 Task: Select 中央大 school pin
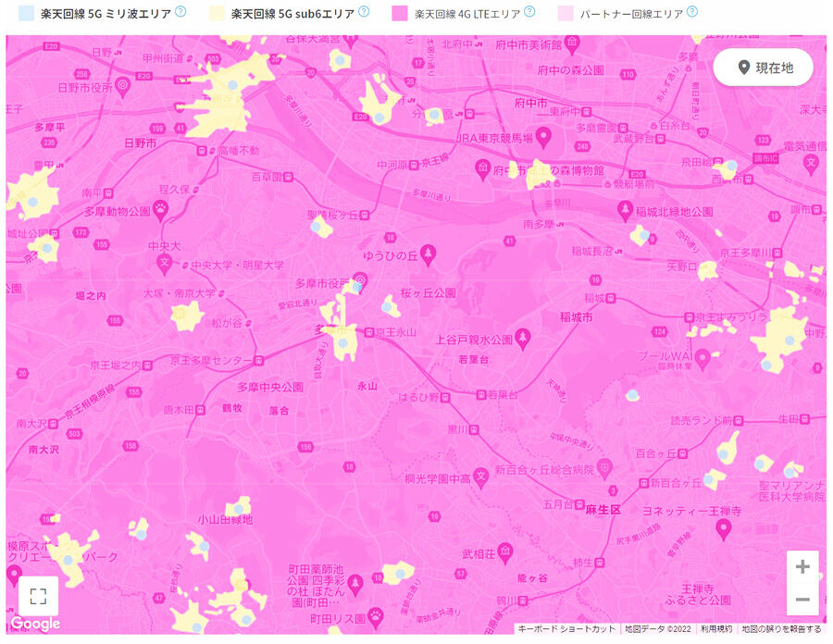click(165, 264)
